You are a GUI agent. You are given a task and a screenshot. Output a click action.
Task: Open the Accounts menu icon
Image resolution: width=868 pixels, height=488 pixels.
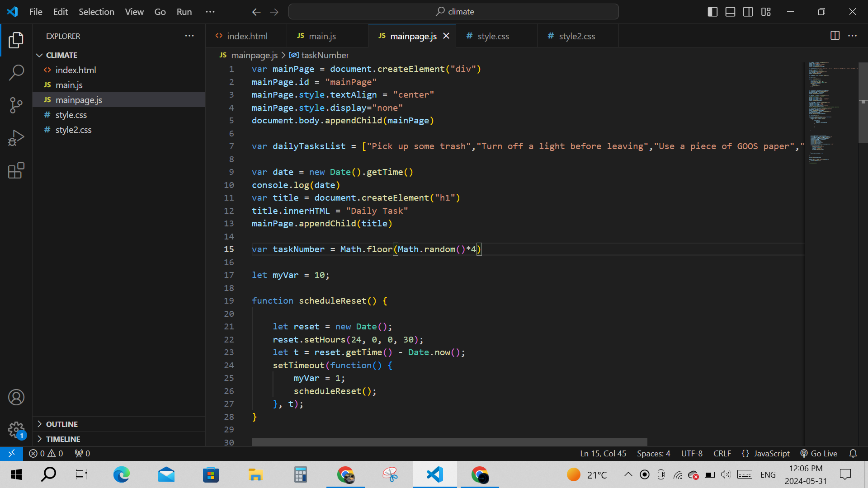[16, 397]
